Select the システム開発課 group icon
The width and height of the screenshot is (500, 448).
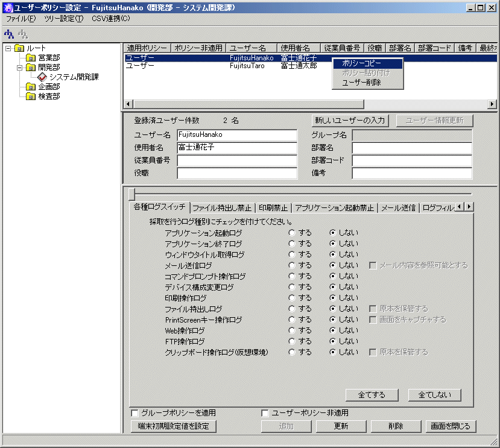42,77
